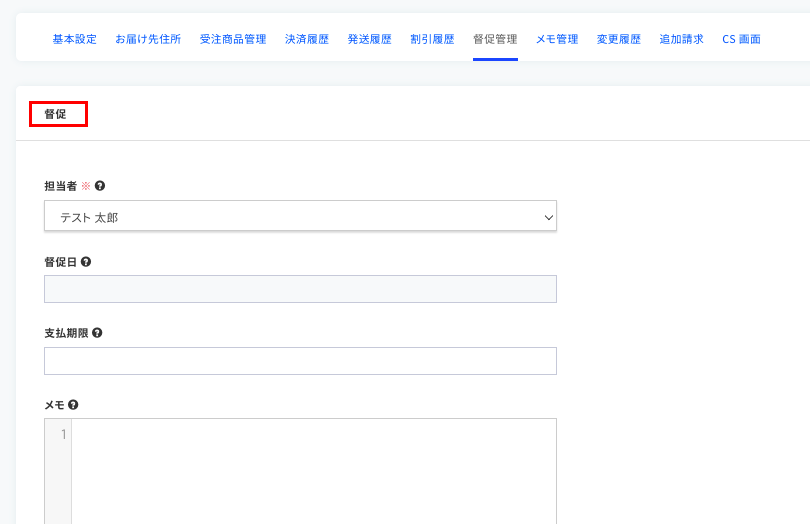Viewport: 810px width, 524px height.
Task: Go to the 追加請求 tab
Action: pyautogui.click(x=681, y=39)
